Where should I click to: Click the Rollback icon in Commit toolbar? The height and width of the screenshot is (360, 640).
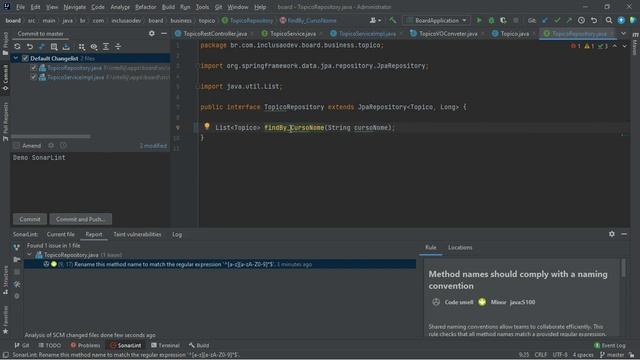point(30,47)
